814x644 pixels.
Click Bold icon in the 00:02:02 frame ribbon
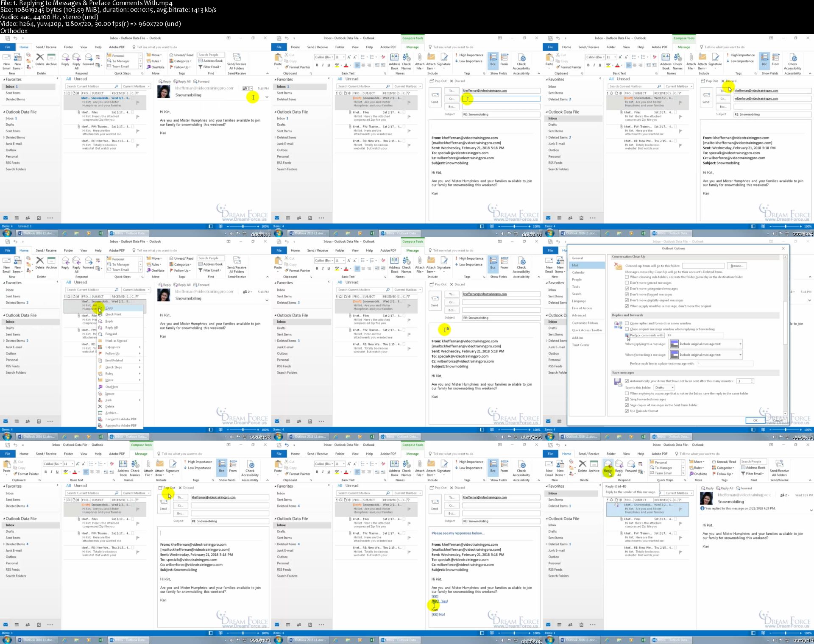(317, 65)
